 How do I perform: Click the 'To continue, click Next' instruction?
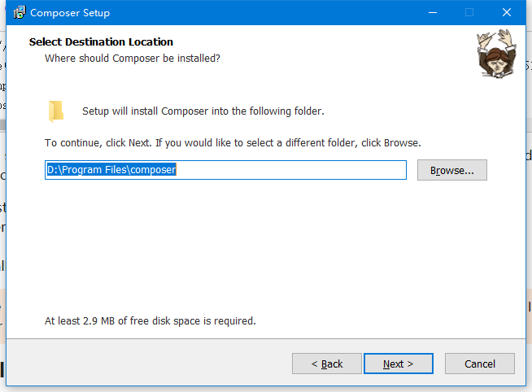[233, 143]
